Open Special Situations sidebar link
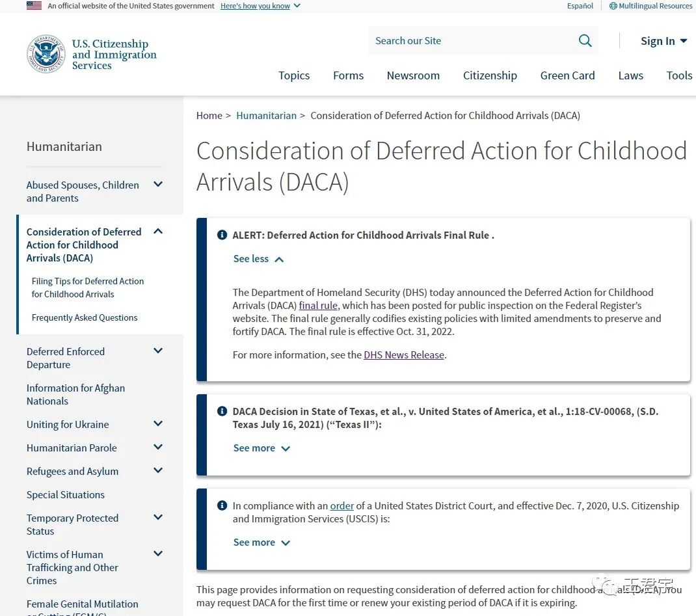Screen dimensions: 696x616 (65, 495)
